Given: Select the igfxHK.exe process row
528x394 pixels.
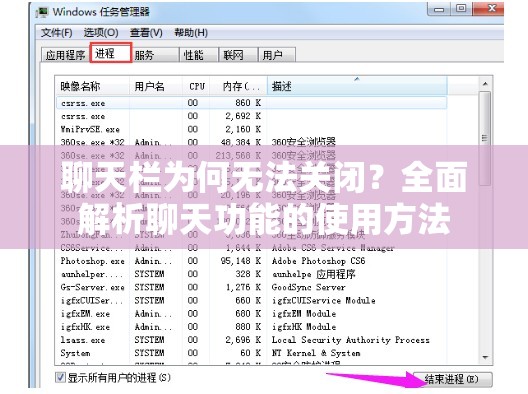Looking at the screenshot, I should pyautogui.click(x=252, y=327).
